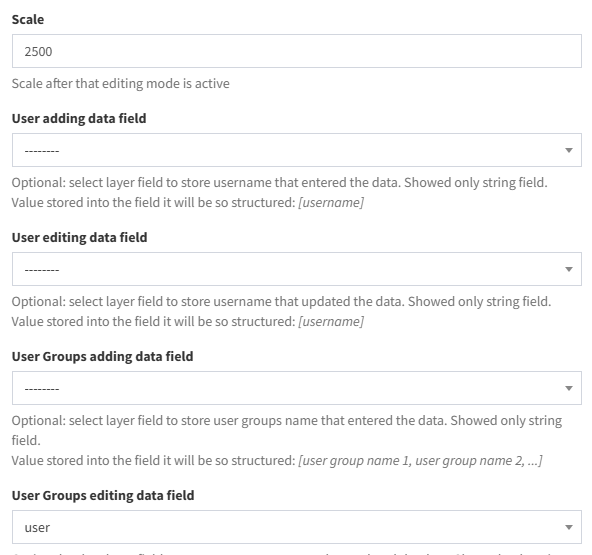This screenshot has width=592, height=555.
Task: Click the Scale input field showing 2500
Action: [x=297, y=51]
